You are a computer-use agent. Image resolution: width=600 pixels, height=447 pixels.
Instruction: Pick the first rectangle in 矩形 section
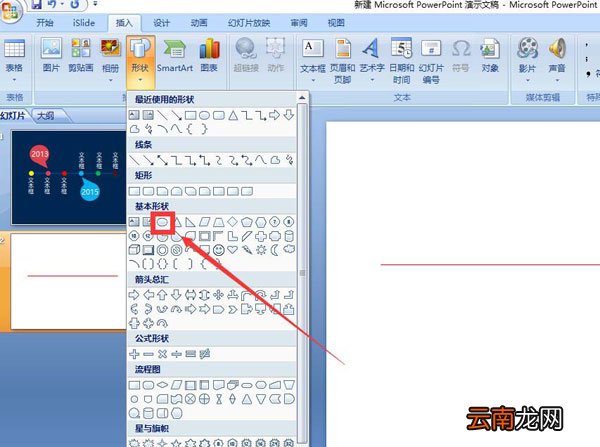click(x=134, y=191)
